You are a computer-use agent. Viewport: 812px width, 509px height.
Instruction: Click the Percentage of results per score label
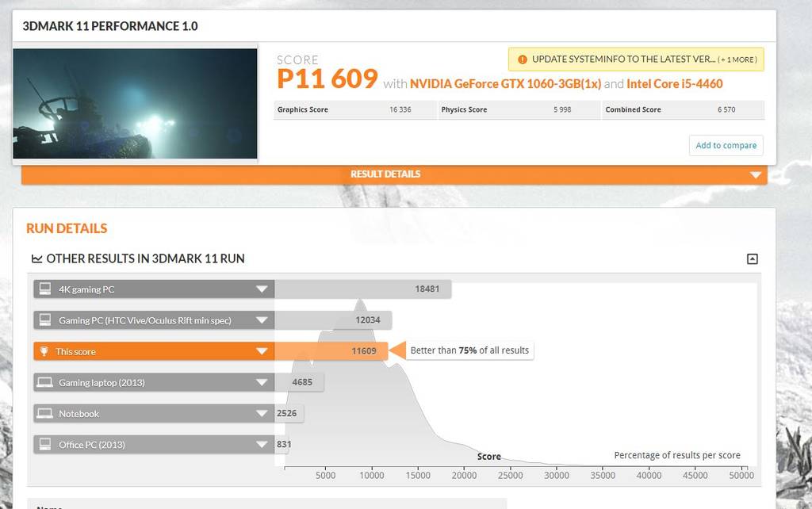point(677,455)
